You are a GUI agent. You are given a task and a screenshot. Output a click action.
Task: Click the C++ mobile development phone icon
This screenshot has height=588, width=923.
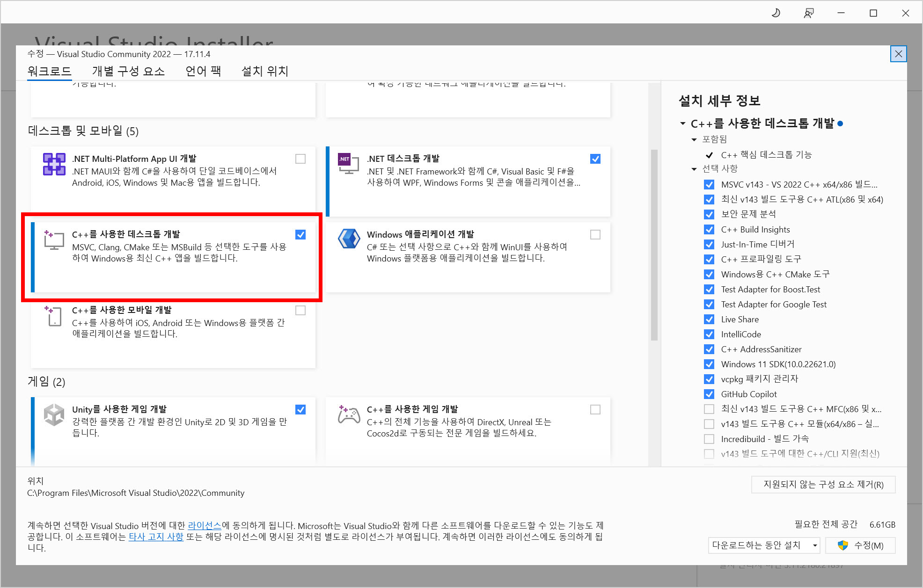(x=54, y=316)
